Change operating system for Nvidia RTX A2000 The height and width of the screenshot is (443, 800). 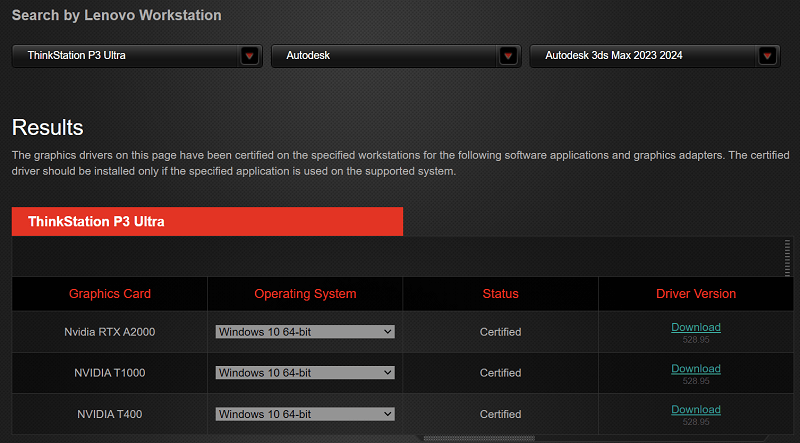click(x=305, y=332)
